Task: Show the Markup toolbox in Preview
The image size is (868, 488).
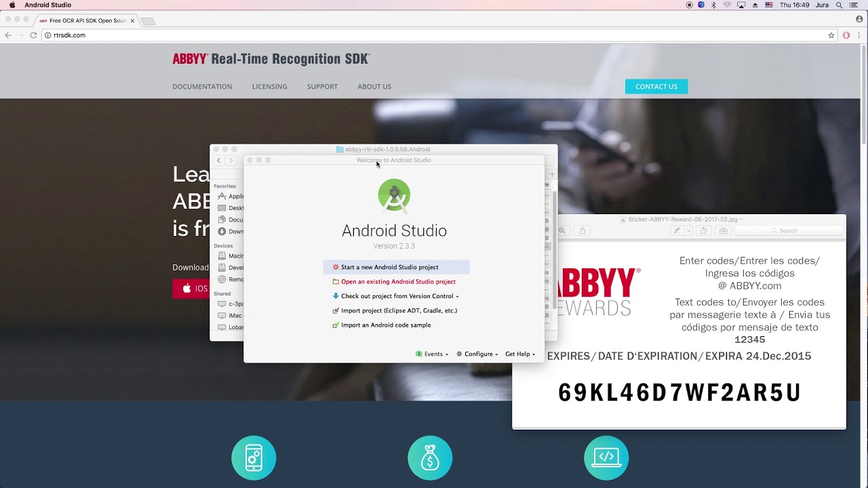Action: click(723, 230)
